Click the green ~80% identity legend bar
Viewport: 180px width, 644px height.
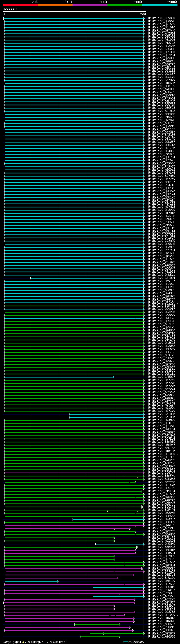(125, 5)
